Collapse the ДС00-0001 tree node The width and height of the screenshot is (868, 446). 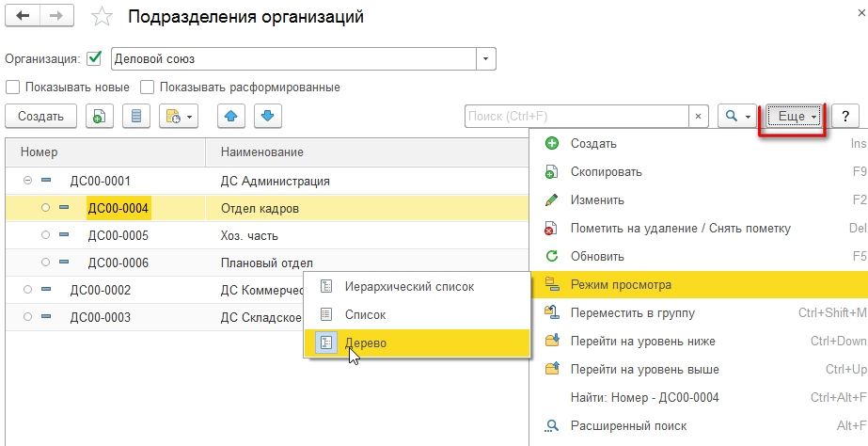pos(27,180)
